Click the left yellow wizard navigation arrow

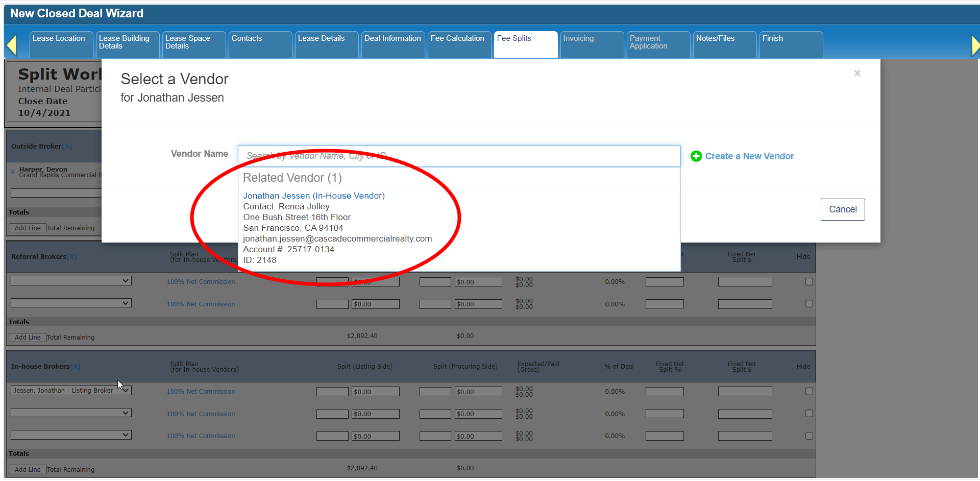12,45
